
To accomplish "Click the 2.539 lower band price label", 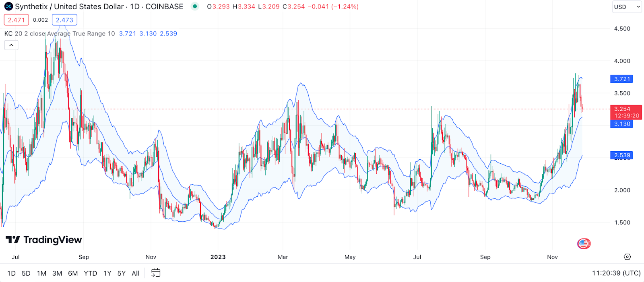I will tap(621, 155).
